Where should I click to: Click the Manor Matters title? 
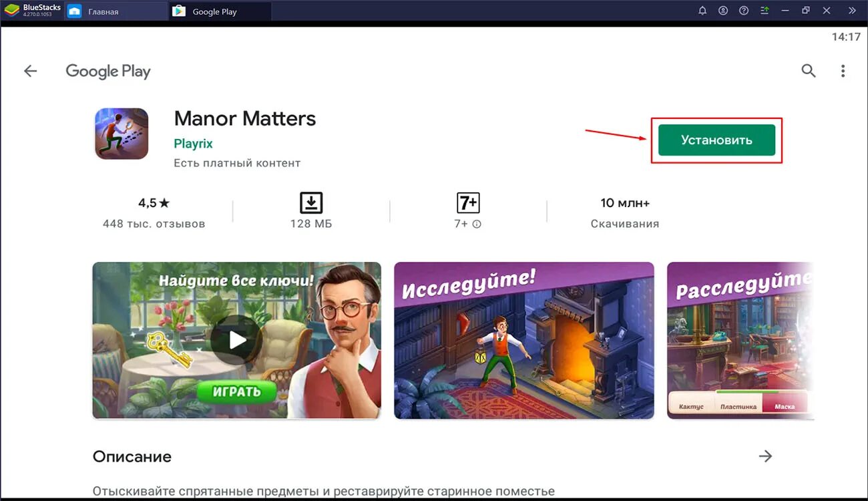(244, 118)
